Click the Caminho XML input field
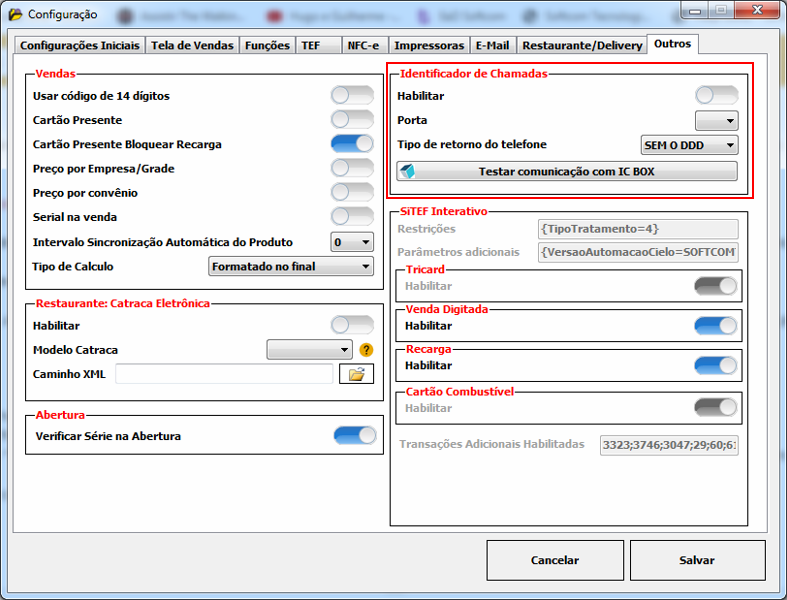 click(x=224, y=374)
